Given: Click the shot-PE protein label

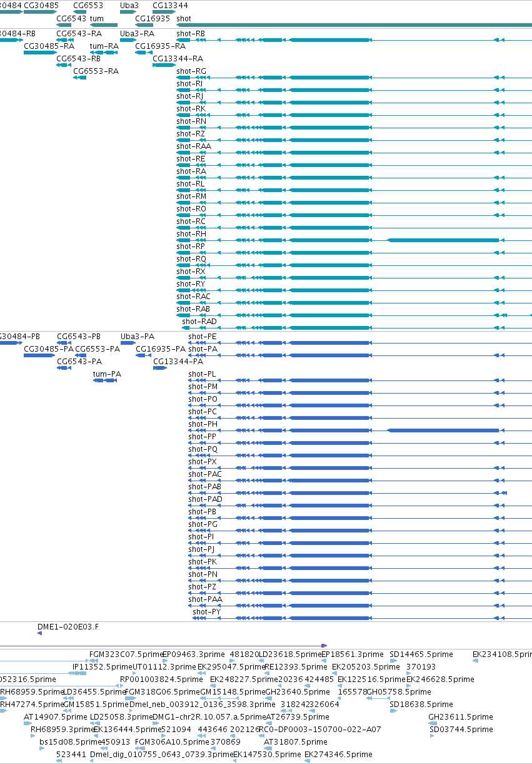Looking at the screenshot, I should (203, 337).
